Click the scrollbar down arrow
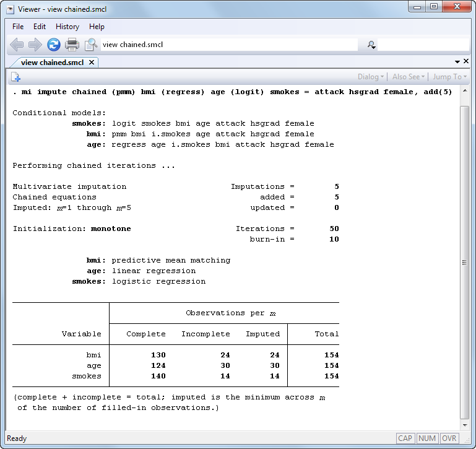Image resolution: width=476 pixels, height=449 pixels. [x=465, y=425]
